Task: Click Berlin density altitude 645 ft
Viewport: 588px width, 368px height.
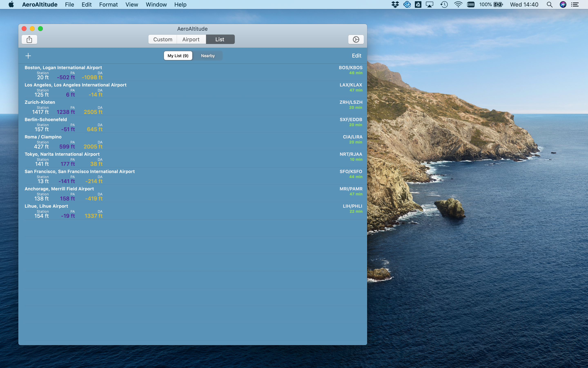Action: pos(95,129)
